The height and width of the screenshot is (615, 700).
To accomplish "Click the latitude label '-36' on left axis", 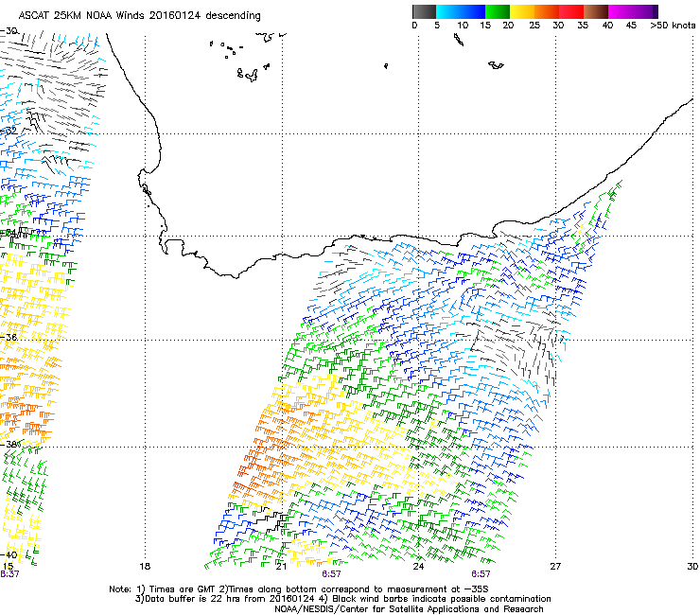I will click(x=9, y=337).
